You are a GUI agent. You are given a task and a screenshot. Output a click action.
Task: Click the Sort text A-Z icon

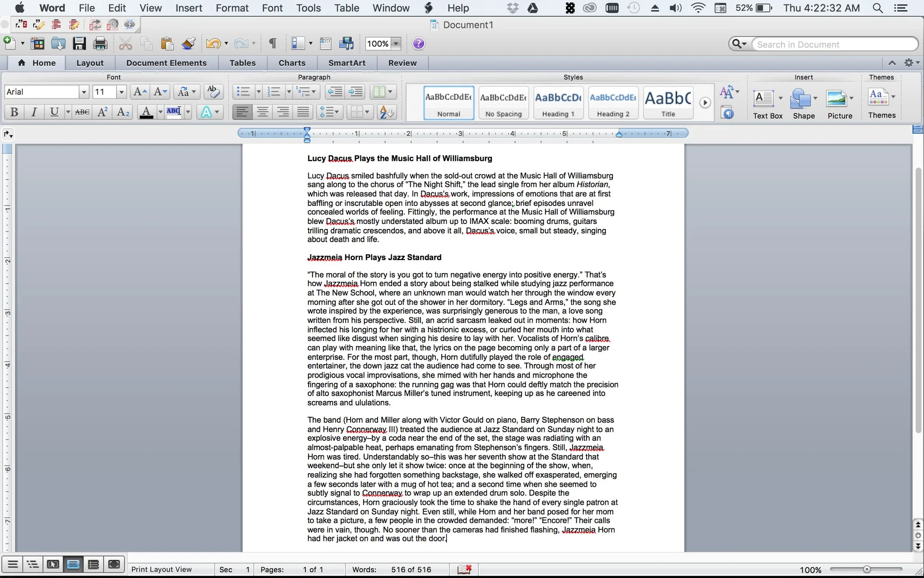point(387,112)
